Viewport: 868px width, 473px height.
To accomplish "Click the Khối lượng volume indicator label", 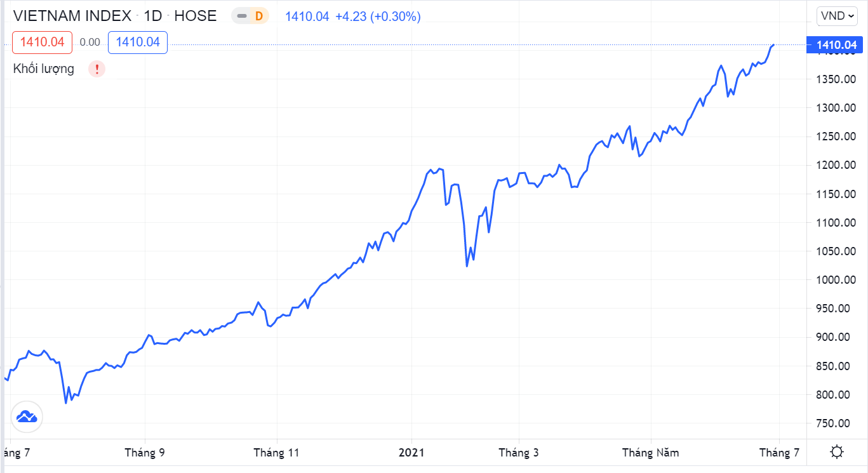I will pos(44,69).
